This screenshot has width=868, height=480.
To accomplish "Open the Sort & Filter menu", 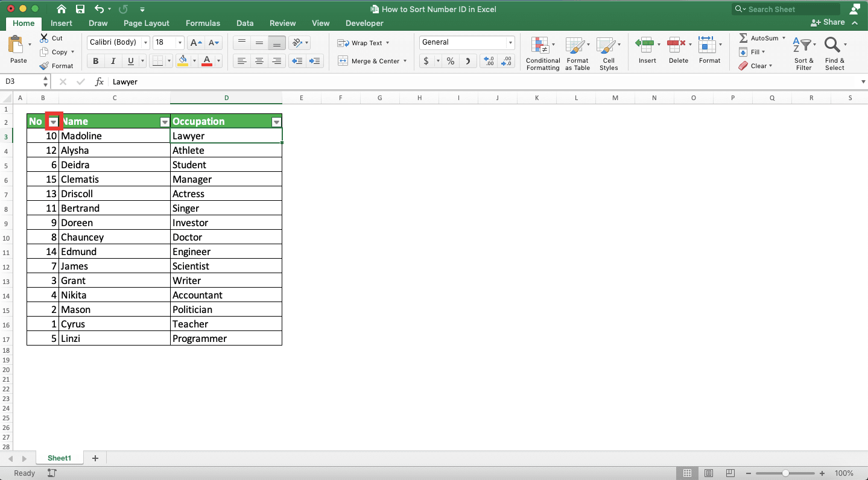I will pos(804,54).
